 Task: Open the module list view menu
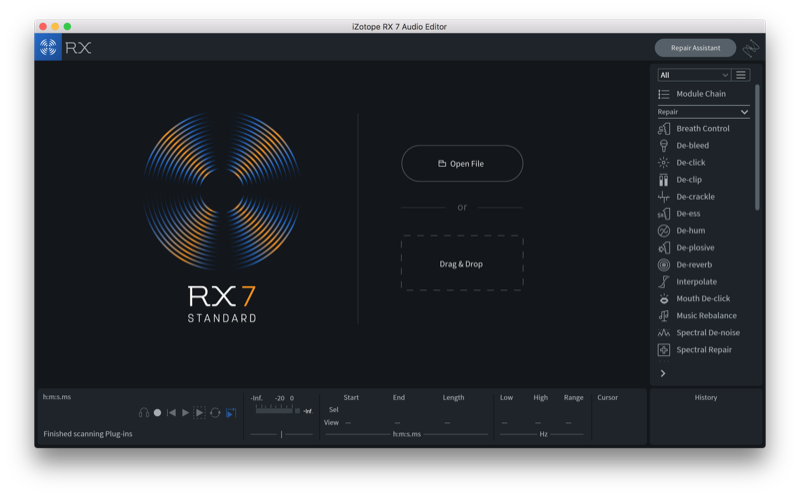tap(741, 75)
